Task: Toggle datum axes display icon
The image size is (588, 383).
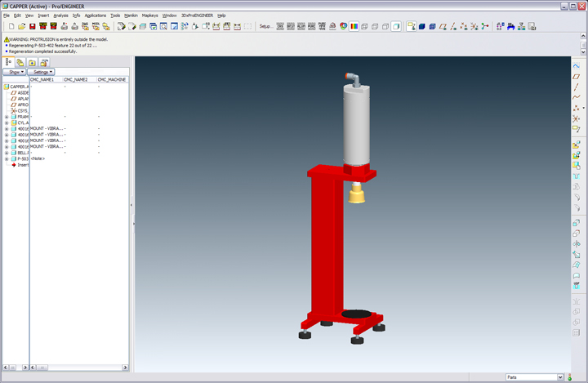Action: pyautogui.click(x=453, y=26)
